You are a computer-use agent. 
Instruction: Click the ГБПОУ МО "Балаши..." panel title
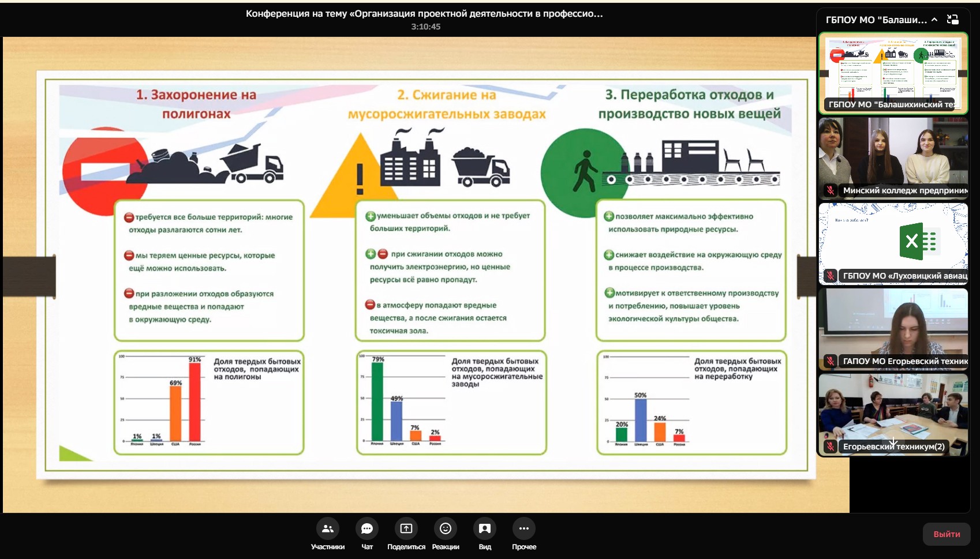coord(876,20)
